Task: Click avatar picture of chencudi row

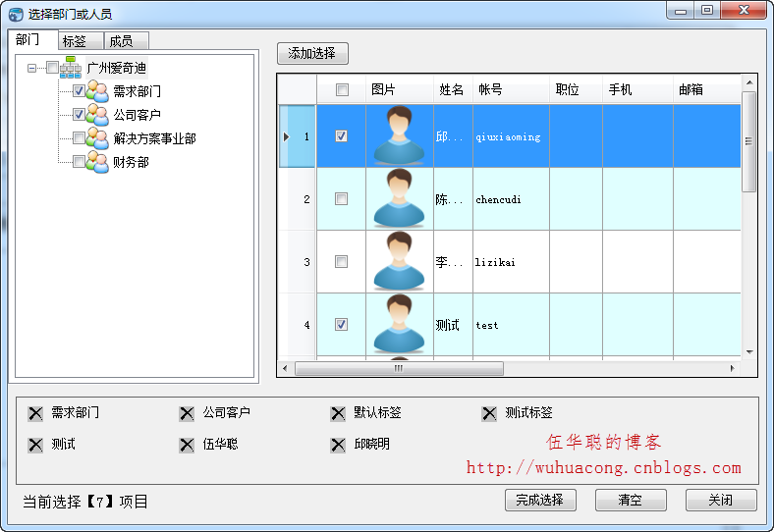Action: click(x=400, y=199)
